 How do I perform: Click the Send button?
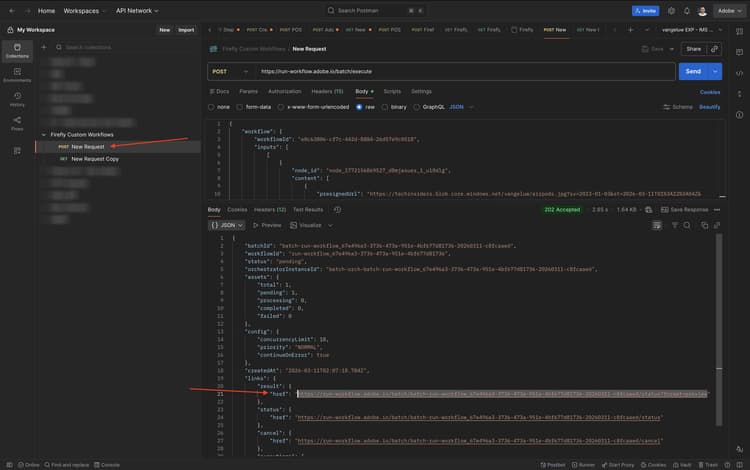coord(691,71)
